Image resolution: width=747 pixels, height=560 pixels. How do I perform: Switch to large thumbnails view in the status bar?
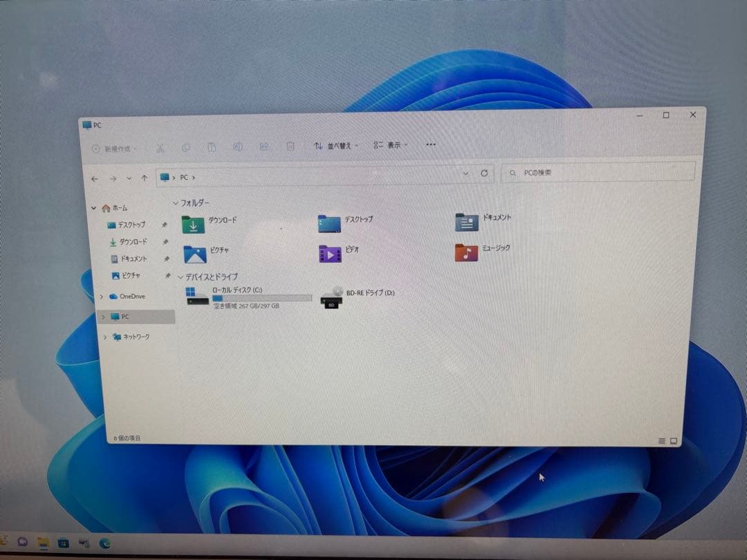click(672, 439)
